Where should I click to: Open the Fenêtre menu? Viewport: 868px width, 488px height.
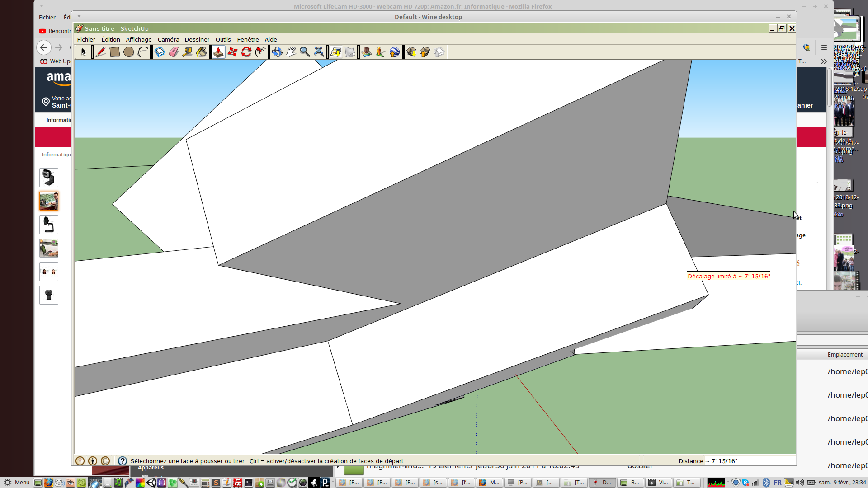(x=248, y=39)
